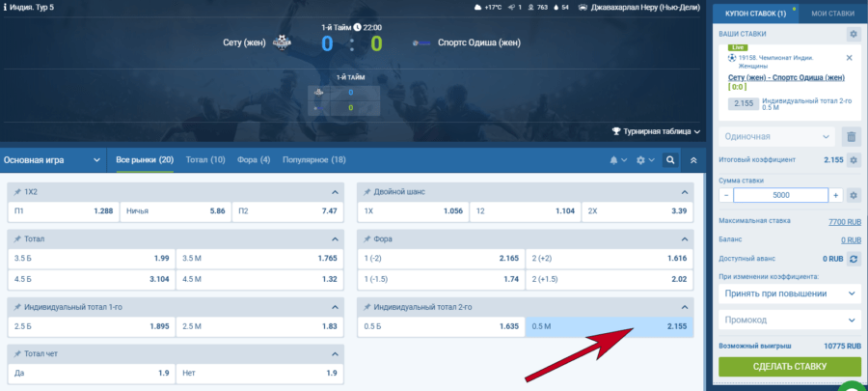
Task: Open the Принять при повышении dropdown
Action: point(790,293)
